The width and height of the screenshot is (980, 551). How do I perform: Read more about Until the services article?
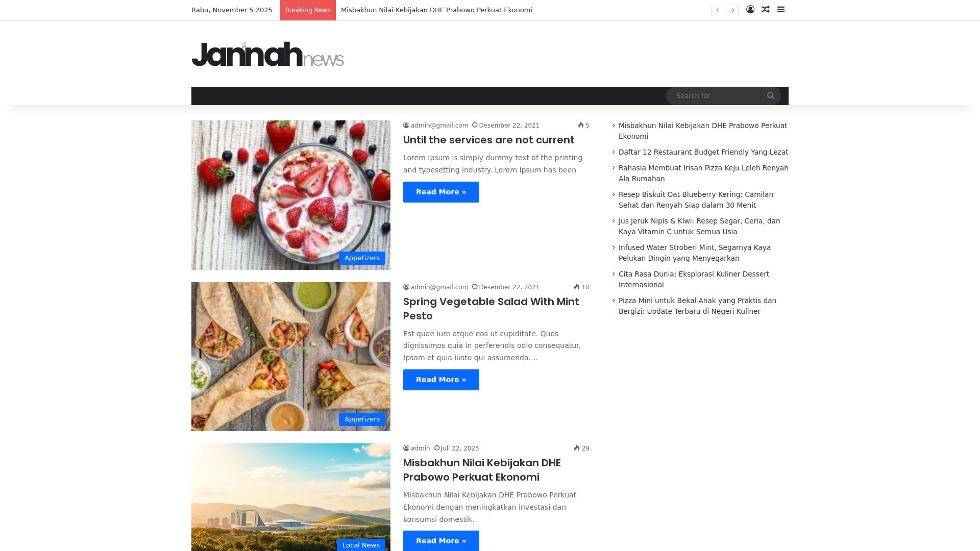coord(441,192)
